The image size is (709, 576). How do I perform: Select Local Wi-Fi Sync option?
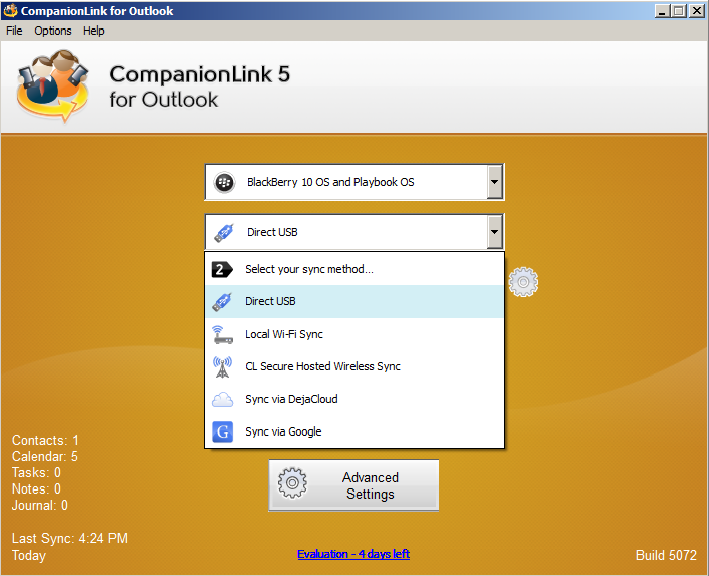pos(354,334)
